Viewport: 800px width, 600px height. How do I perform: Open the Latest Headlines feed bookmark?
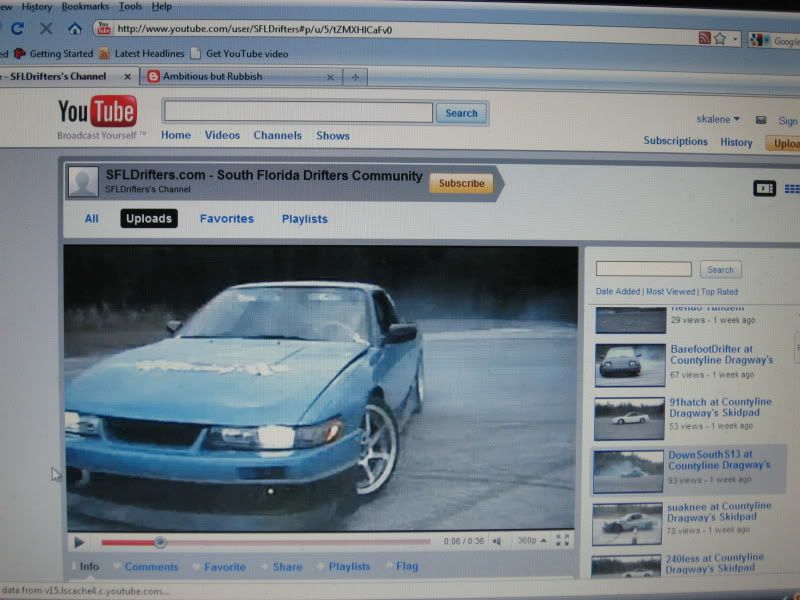click(x=142, y=54)
